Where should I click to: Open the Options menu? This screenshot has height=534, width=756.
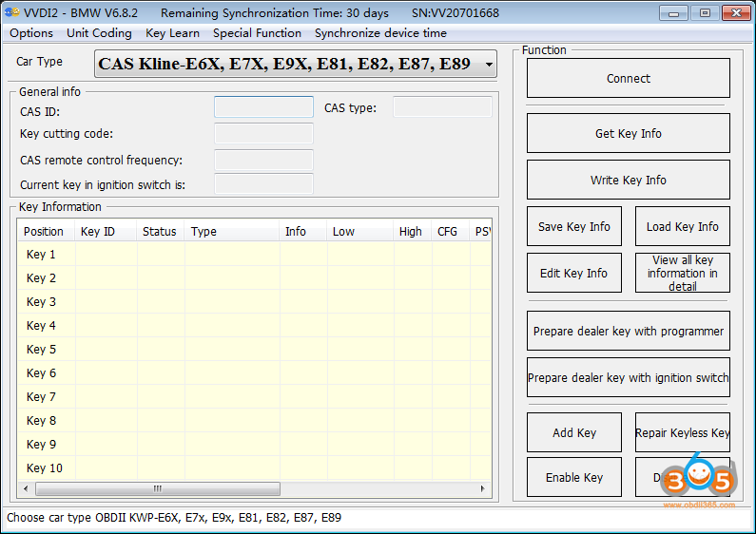pyautogui.click(x=31, y=33)
